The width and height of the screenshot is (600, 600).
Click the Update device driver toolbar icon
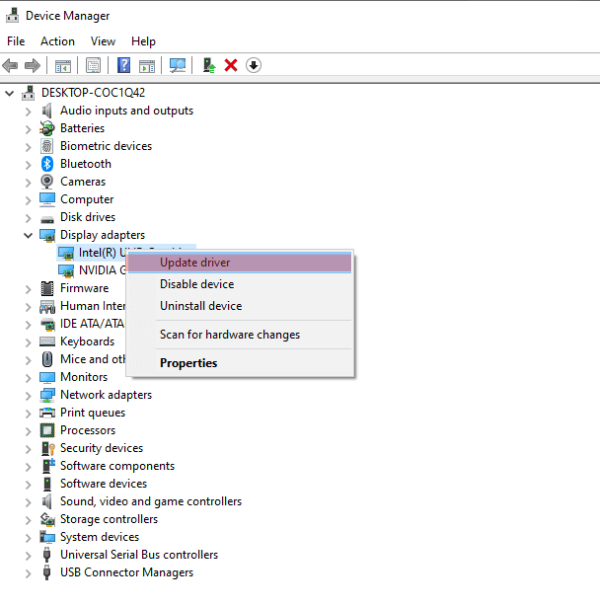(x=209, y=65)
